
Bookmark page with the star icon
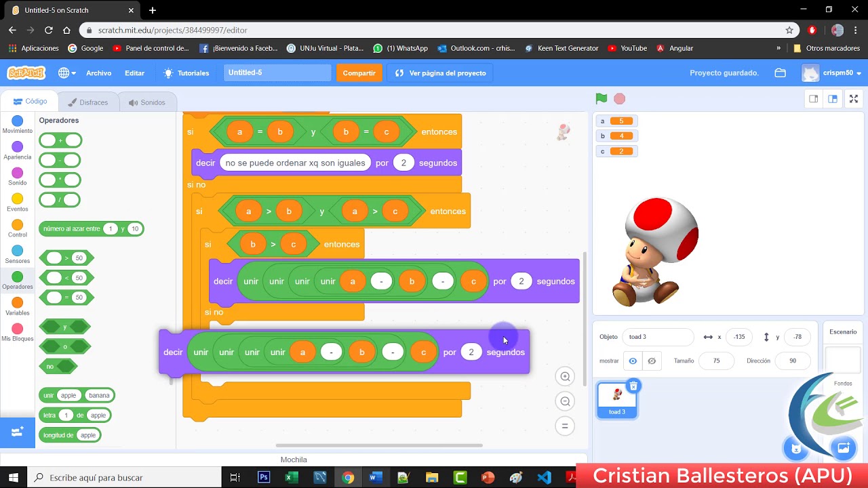coord(789,30)
